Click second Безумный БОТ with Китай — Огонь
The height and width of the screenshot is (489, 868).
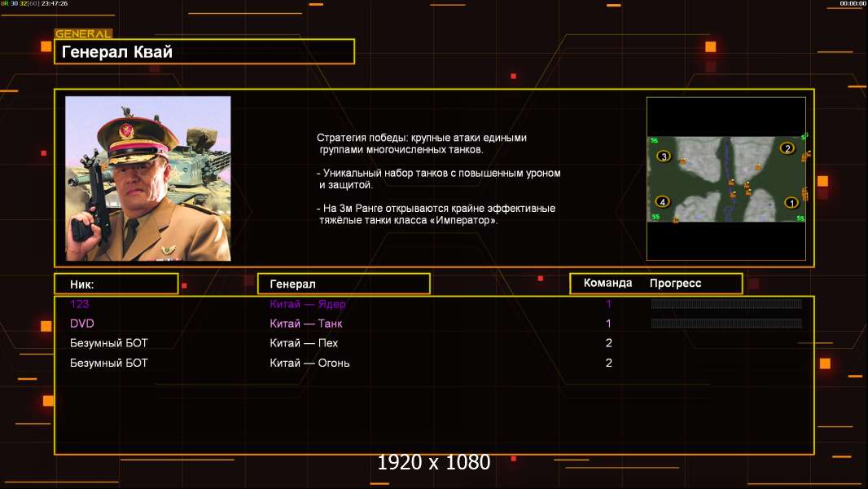click(x=108, y=363)
